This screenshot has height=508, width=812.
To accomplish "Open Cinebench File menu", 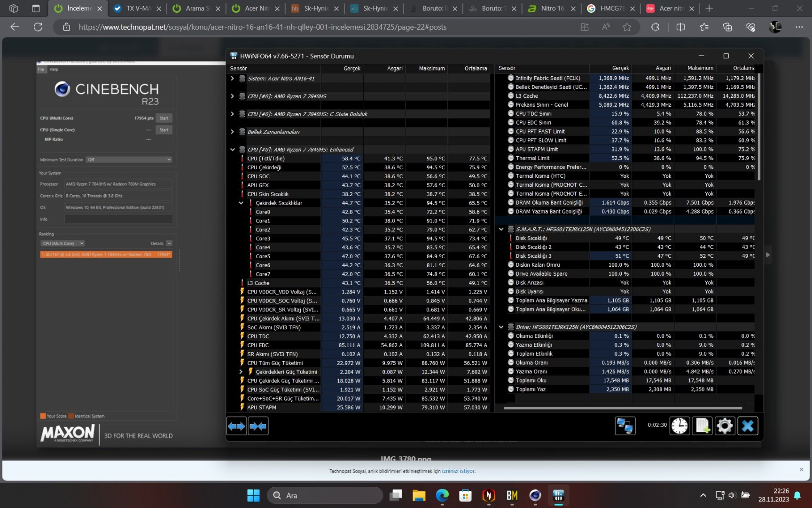I will pos(41,69).
